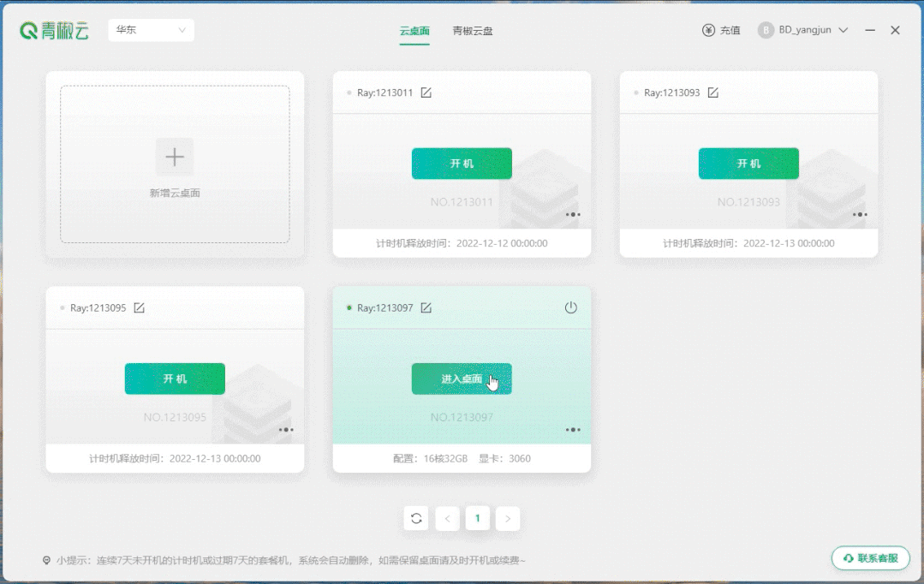Click the NO.1213095 number label
Viewport: 924px width, 584px height.
pos(175,417)
